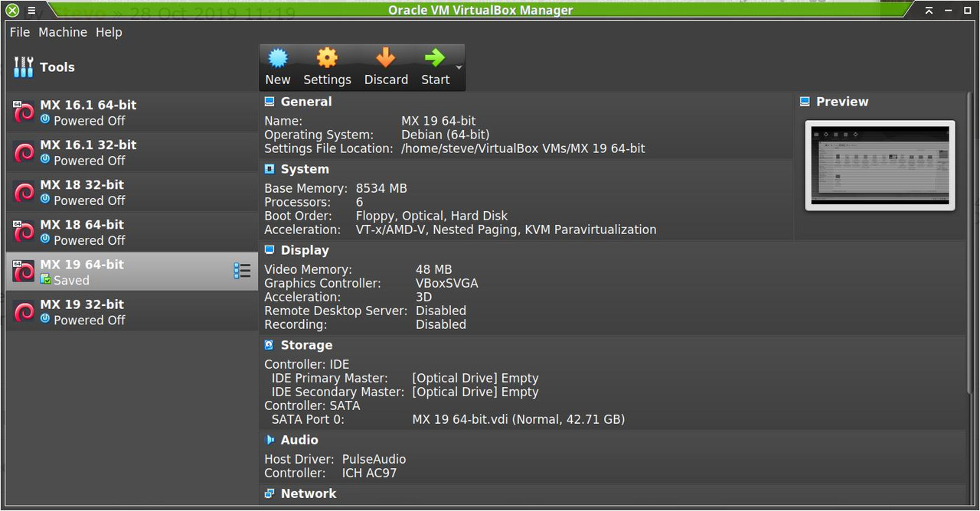Open the MX 19 64-bit machine menu icon
This screenshot has width=980, height=511.
point(242,271)
